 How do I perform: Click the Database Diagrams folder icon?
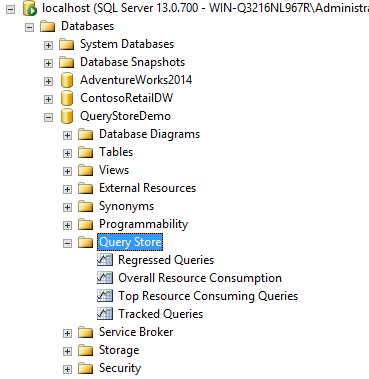pos(85,134)
